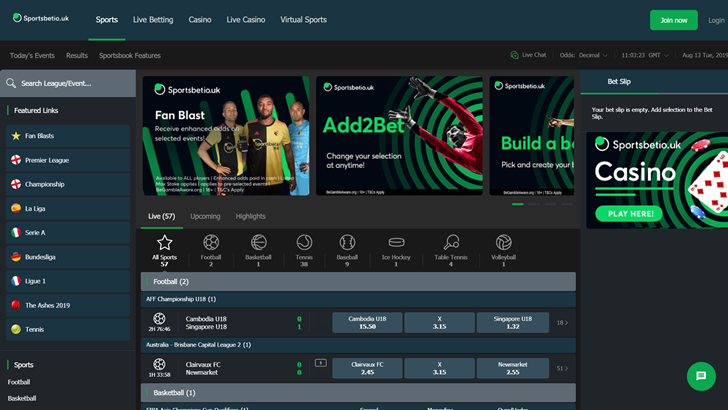Screen dimensions: 728x410
Task: Click the Premier League England flag icon
Action: coord(16,160)
